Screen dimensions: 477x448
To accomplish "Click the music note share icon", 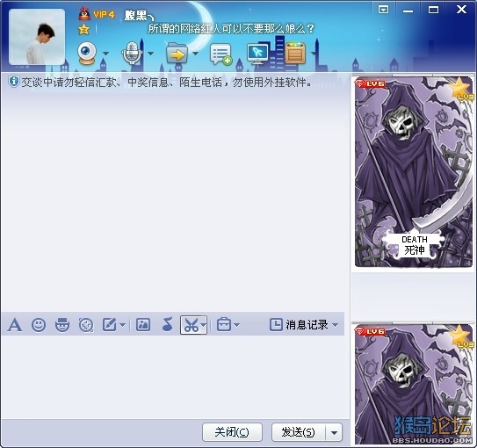I will [168, 324].
